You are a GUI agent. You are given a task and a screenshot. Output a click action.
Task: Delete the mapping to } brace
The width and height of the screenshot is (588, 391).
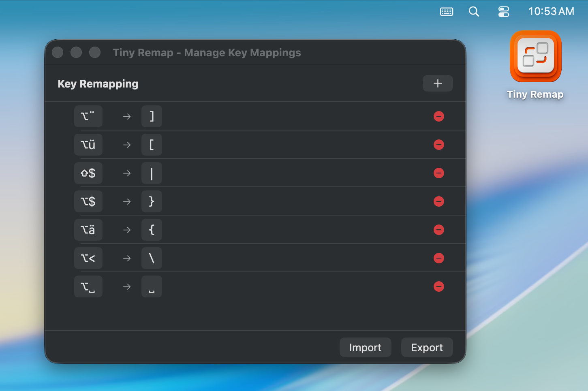(x=439, y=201)
